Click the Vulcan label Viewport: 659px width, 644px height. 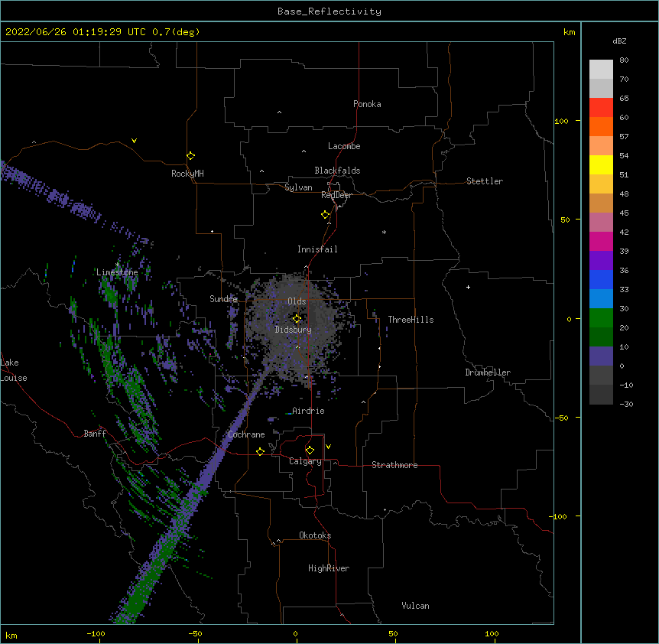pos(415,606)
